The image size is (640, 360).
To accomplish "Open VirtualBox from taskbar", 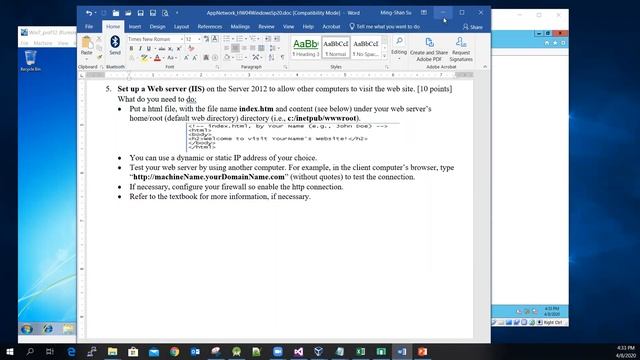I will (319, 351).
